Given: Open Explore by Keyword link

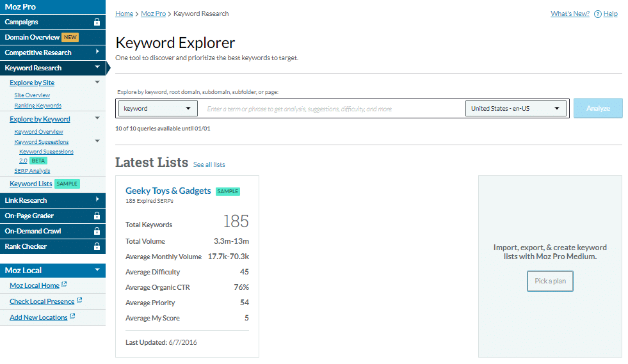Looking at the screenshot, I should click(x=40, y=120).
